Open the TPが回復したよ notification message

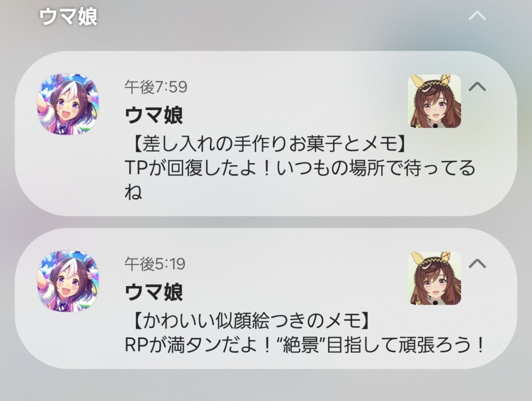[x=300, y=179]
